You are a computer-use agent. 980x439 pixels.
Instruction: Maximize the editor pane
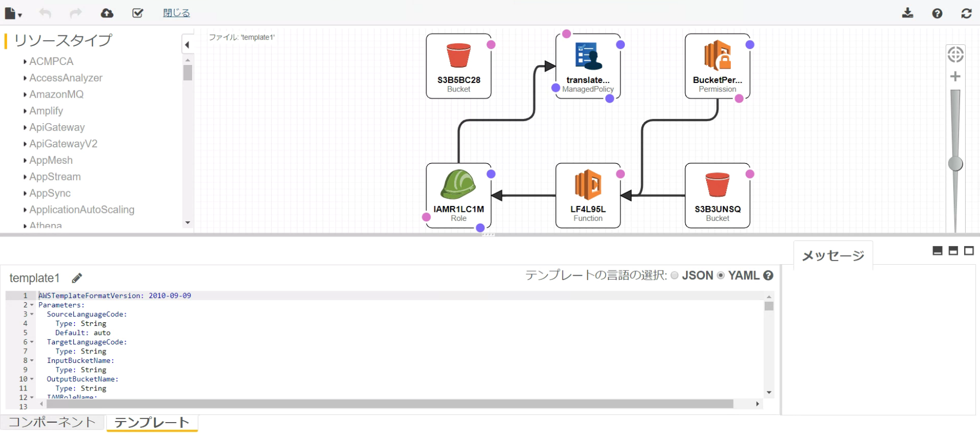click(x=969, y=251)
